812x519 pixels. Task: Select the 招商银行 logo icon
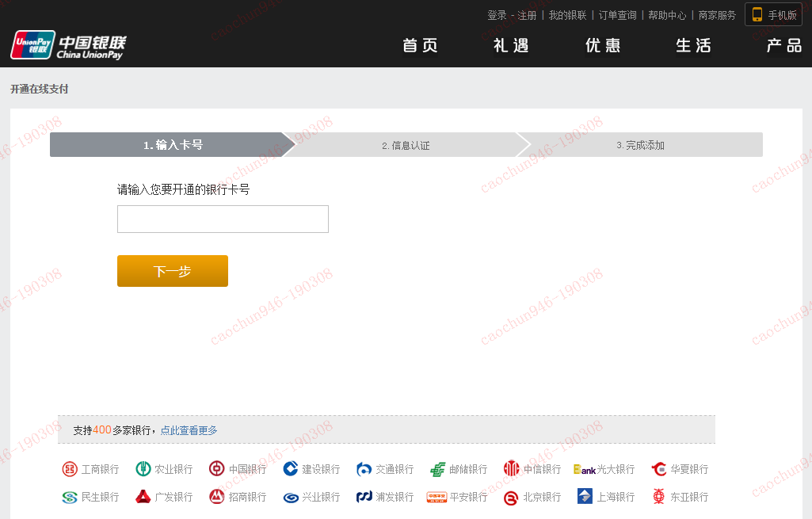(216, 498)
